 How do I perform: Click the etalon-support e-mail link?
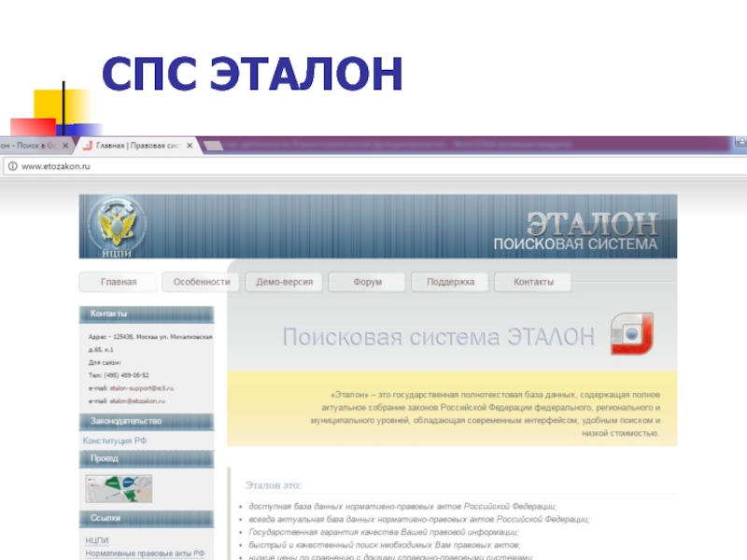(142, 388)
